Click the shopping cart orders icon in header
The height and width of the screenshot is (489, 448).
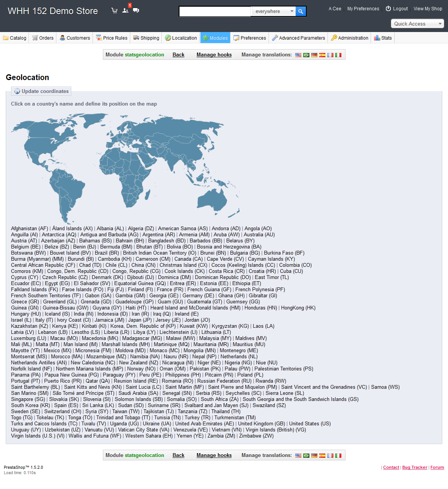(114, 11)
